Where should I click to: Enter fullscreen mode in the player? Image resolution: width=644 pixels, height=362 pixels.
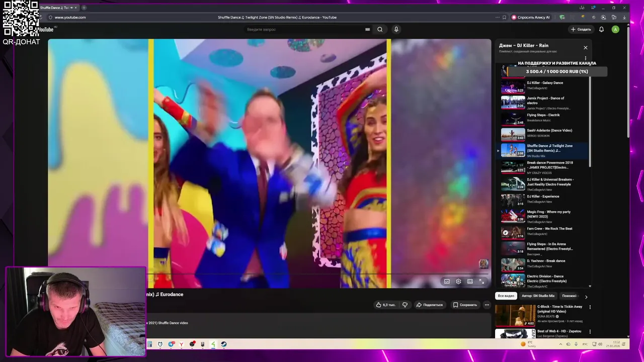click(481, 282)
